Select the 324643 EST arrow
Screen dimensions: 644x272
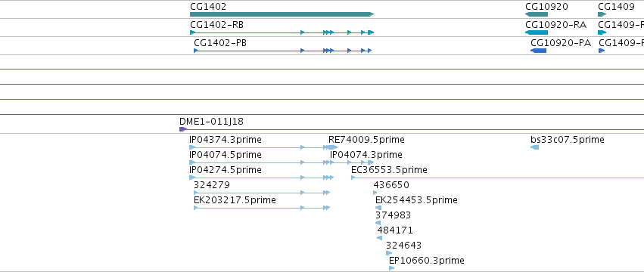point(389,253)
